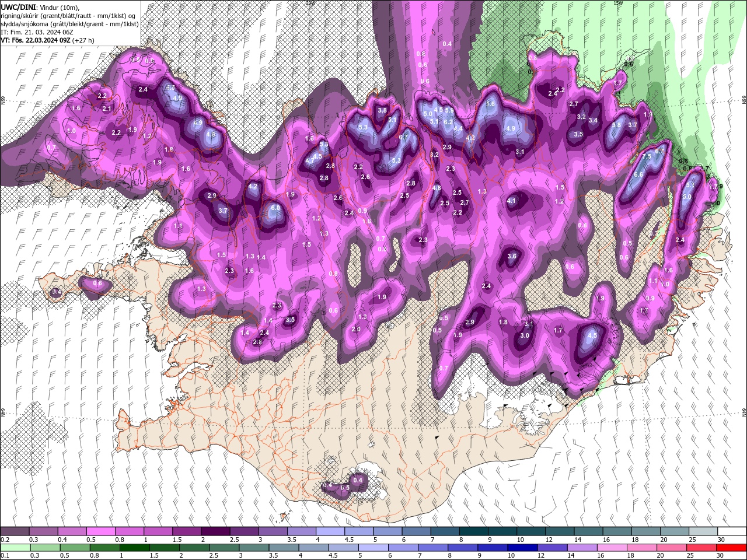Screen dimensions: 747x560
Task: Select the purple 12 rain-scale swatch
Action: [x=551, y=548]
